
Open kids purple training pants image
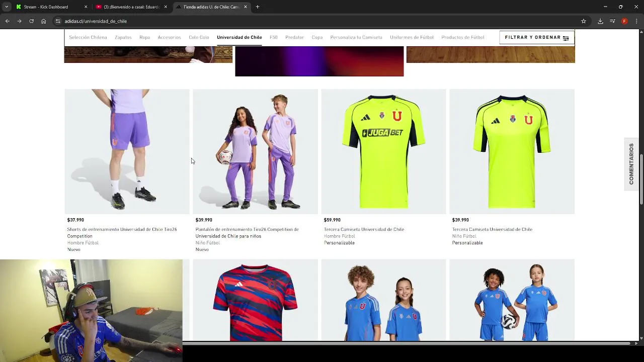[255, 151]
